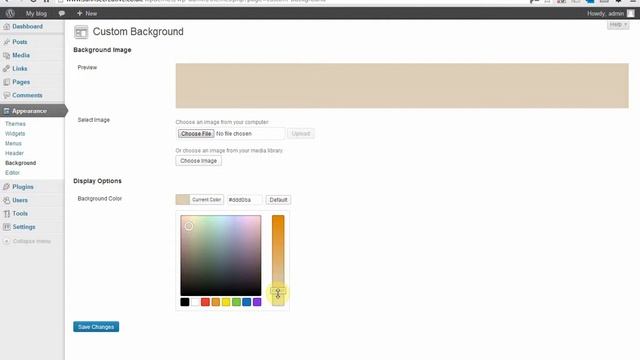The height and width of the screenshot is (360, 640).
Task: Click the Choose Image button
Action: click(198, 161)
